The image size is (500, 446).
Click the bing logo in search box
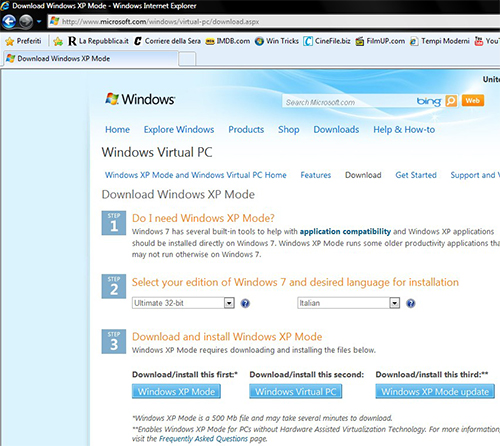click(429, 101)
